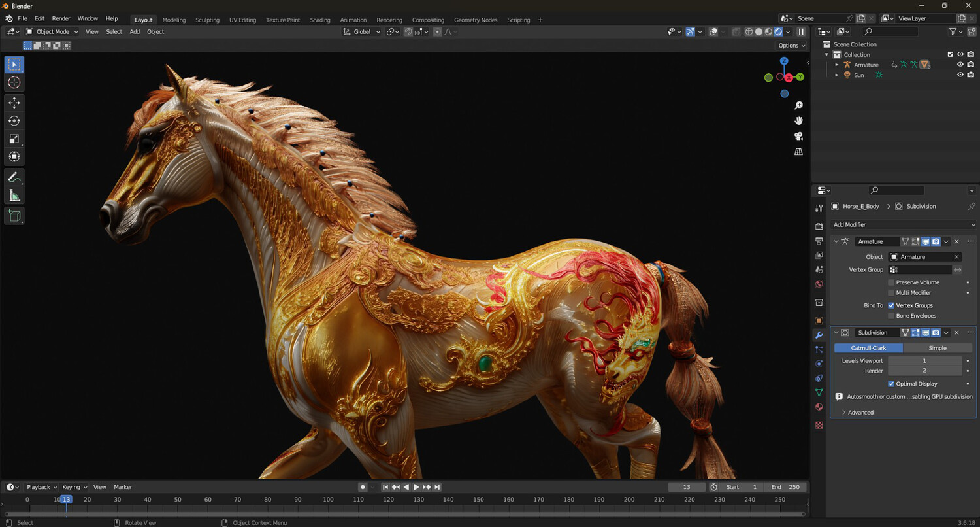Open the Material properties tab

pos(819,407)
